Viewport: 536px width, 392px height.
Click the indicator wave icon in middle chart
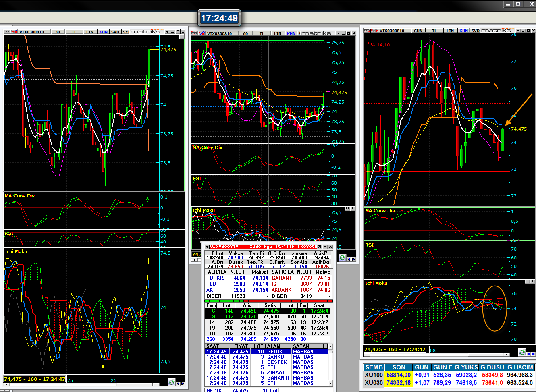(x=202, y=33)
